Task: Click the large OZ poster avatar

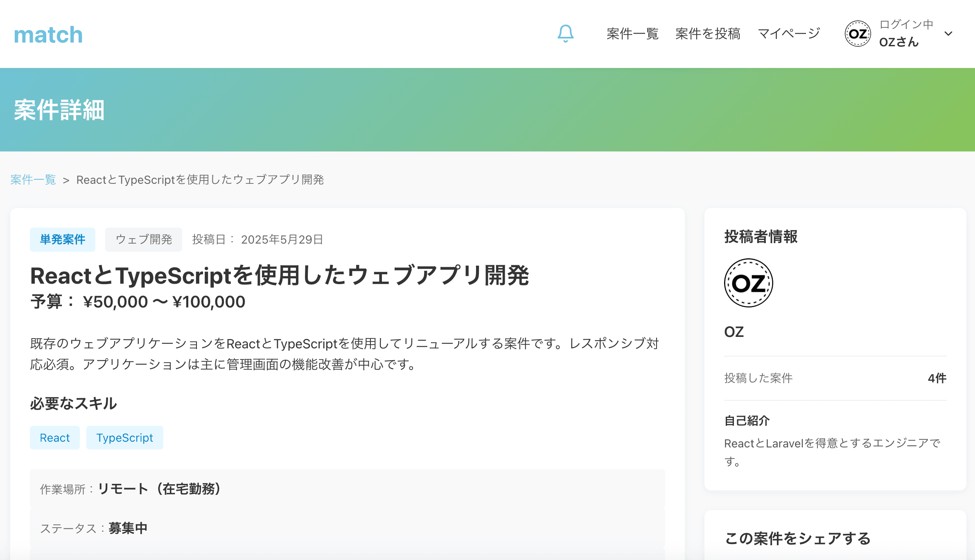Action: [x=749, y=283]
